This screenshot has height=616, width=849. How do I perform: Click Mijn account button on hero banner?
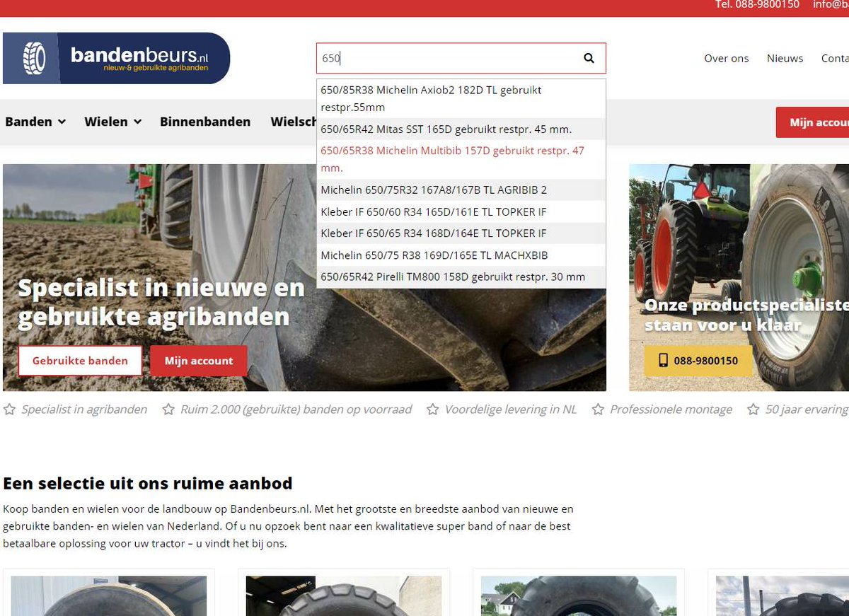[x=199, y=361]
